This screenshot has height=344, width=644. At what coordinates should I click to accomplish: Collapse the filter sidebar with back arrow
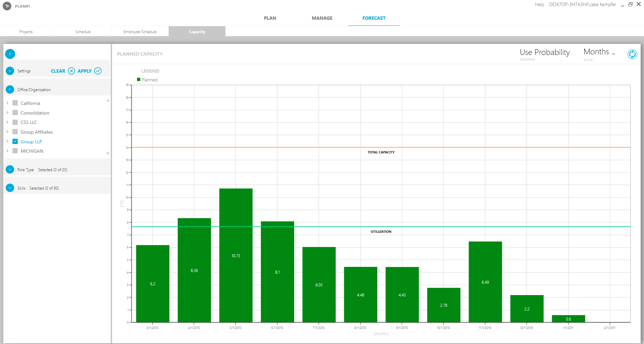(10, 54)
